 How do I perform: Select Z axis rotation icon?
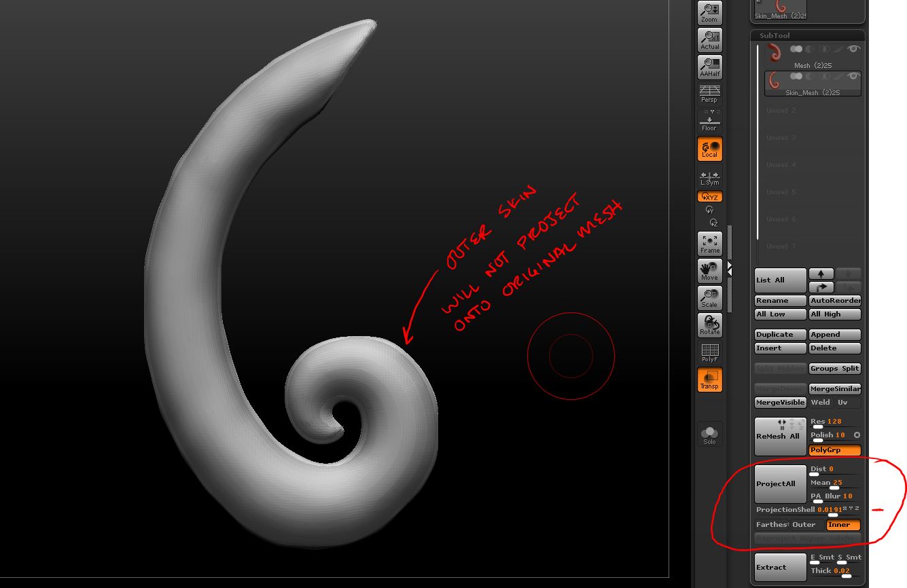[x=713, y=222]
